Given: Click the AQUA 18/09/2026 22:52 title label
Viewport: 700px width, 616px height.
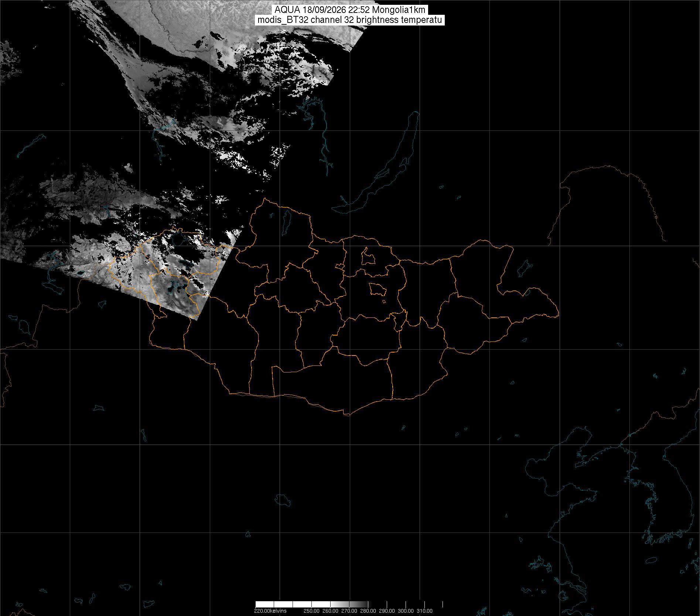Looking at the screenshot, I should pyautogui.click(x=350, y=10).
